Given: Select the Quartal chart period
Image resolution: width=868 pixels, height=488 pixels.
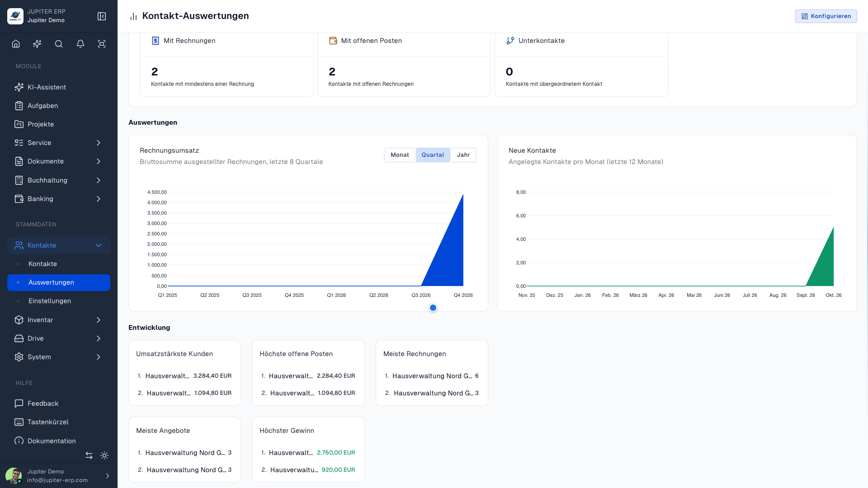Looking at the screenshot, I should [x=433, y=155].
